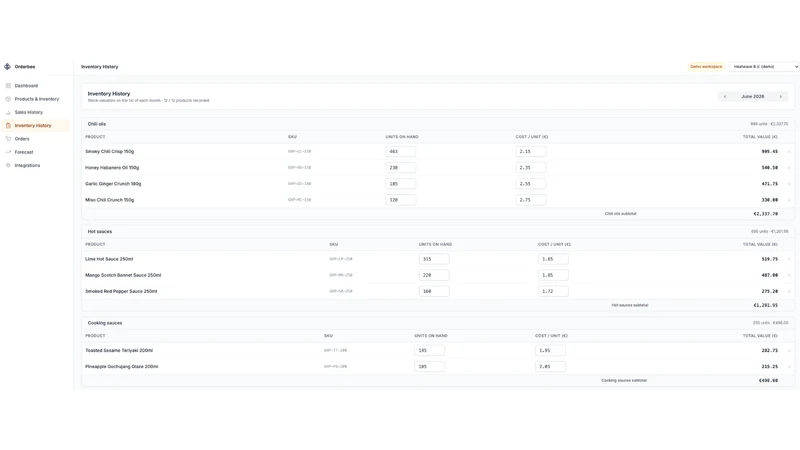Go to next month after June 2026
Image resolution: width=800 pixels, height=450 pixels.
point(780,96)
